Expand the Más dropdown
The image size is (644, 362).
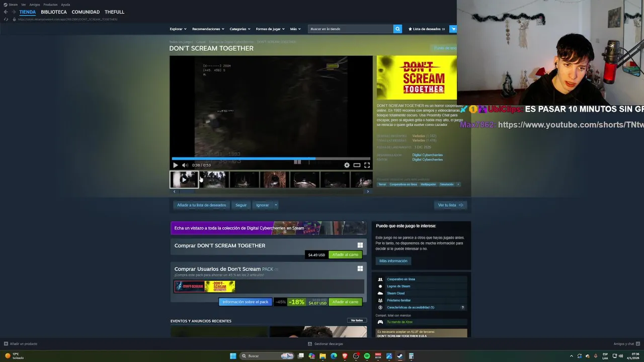click(x=295, y=29)
